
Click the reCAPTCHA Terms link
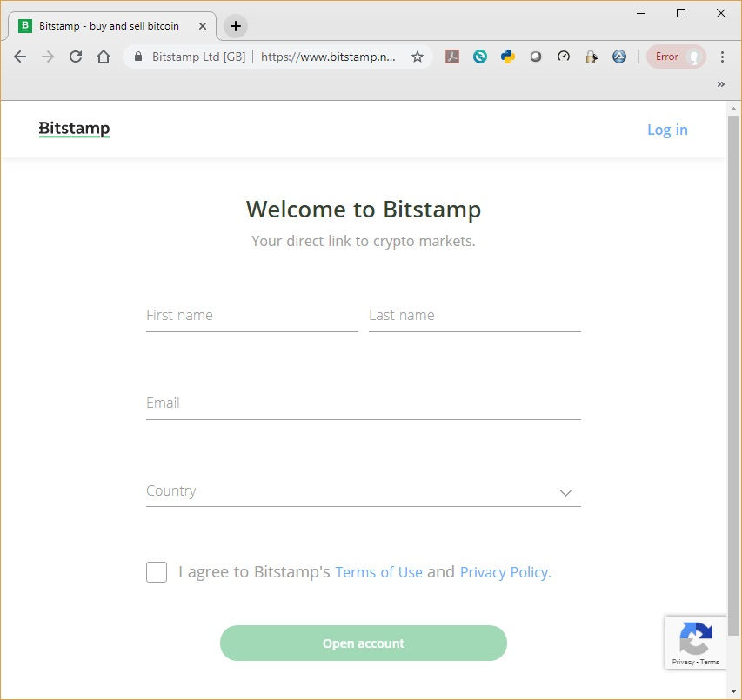click(x=709, y=662)
